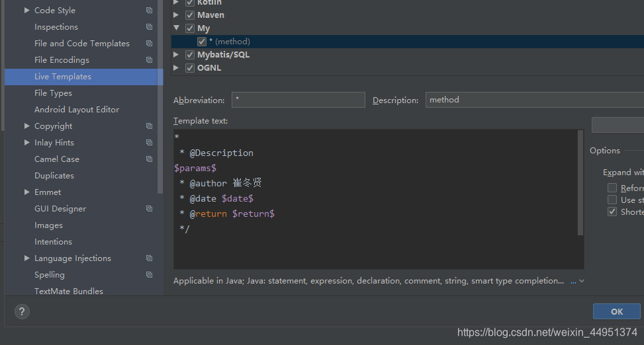Click the template text editor scrollbar
Screen dimensions: 644x345
tap(580, 182)
